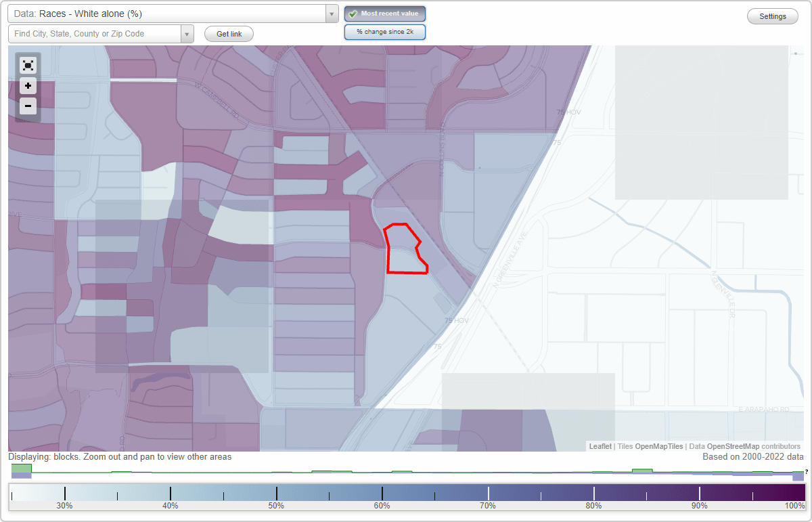Open the Settings button
Viewport: 812px width, 522px height.
[773, 17]
